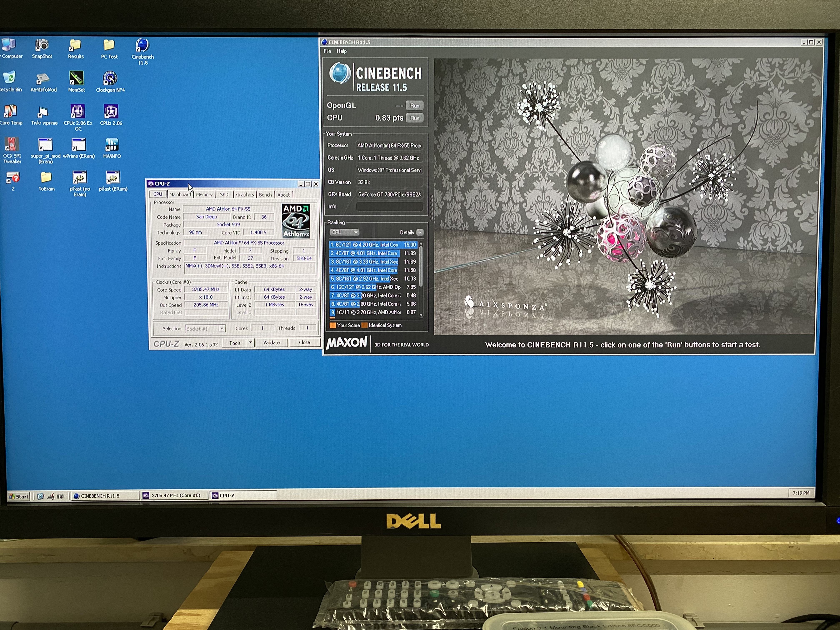Click the Core Speed value 3705.47 MHz
This screenshot has width=840, height=630.
pyautogui.click(x=206, y=289)
